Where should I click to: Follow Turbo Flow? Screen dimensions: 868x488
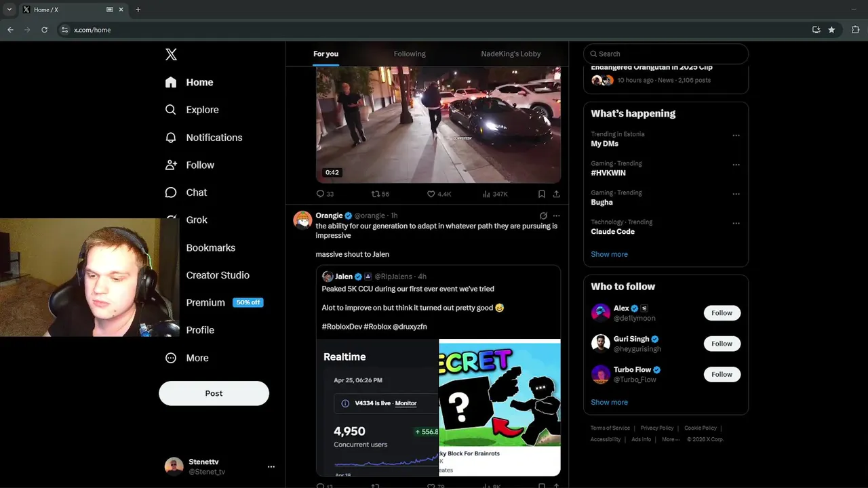[722, 374]
